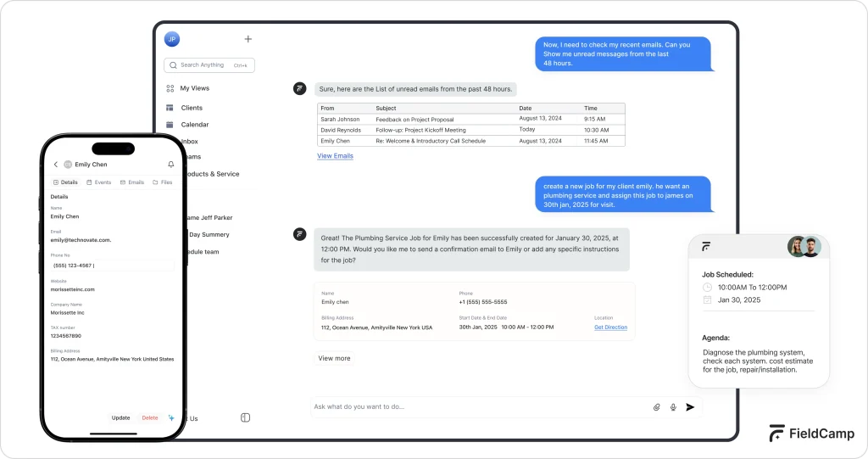Click the notification bell on phone

[171, 165]
